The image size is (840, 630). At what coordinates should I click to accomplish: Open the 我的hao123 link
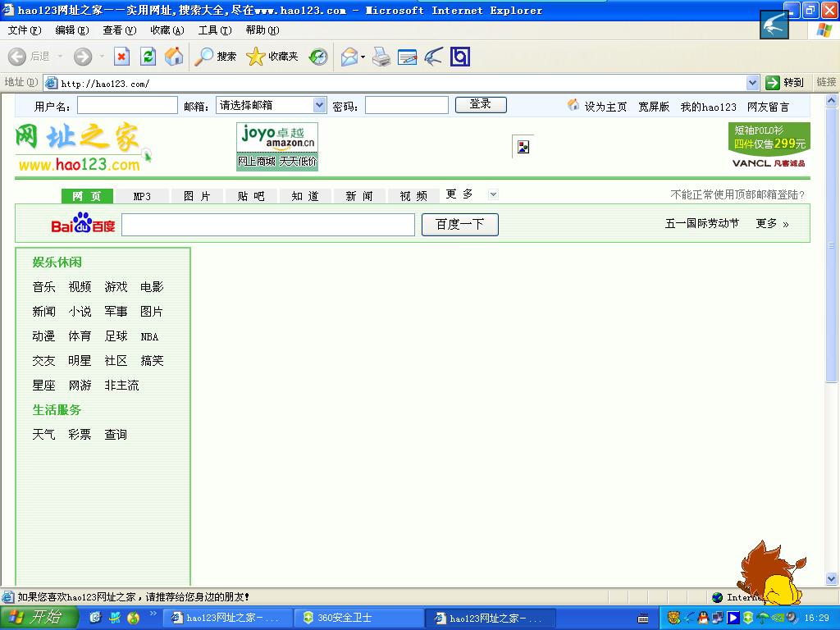[x=708, y=107]
